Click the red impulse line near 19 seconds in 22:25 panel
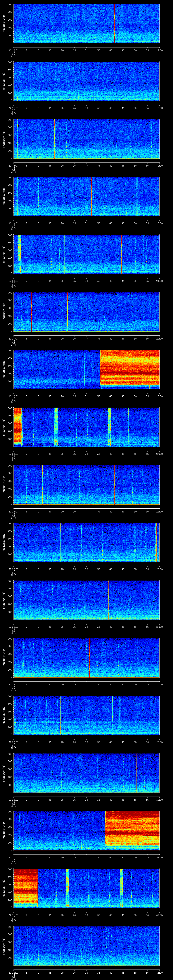The width and height of the screenshot is (173, 980). 61,542
